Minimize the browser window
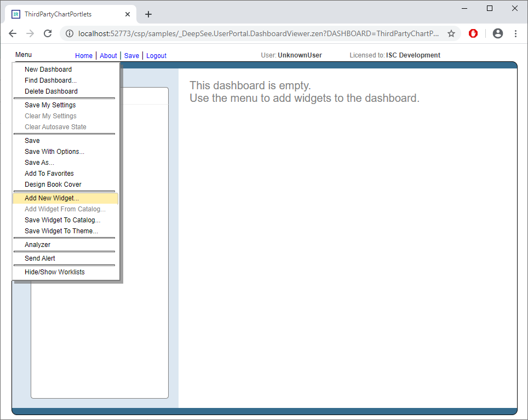Image resolution: width=528 pixels, height=420 pixels. 464,8
